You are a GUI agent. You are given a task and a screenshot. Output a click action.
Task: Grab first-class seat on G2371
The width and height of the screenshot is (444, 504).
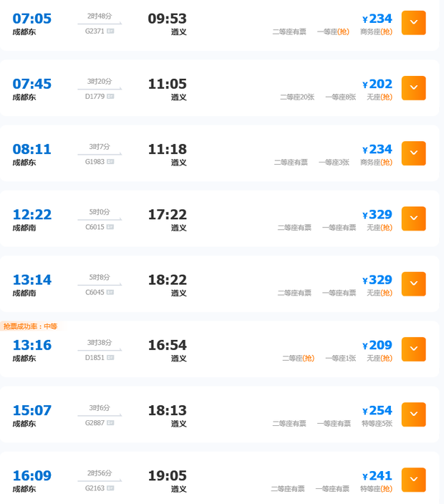[333, 31]
